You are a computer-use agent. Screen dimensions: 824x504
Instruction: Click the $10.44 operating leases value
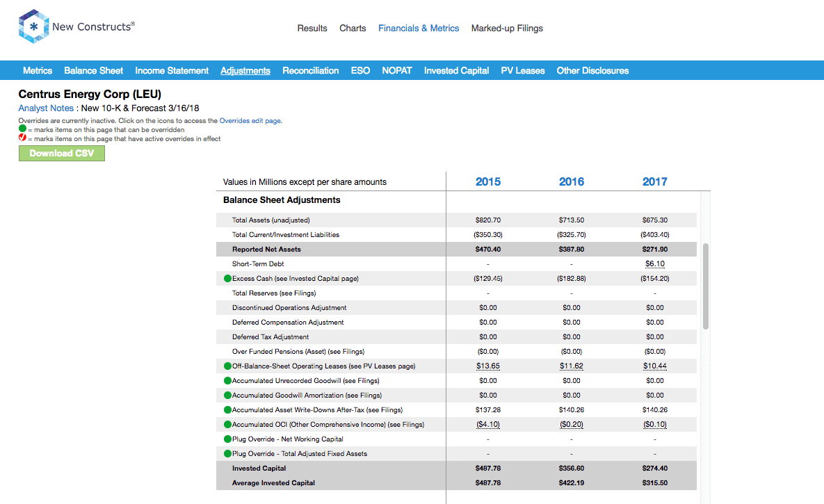coord(655,366)
